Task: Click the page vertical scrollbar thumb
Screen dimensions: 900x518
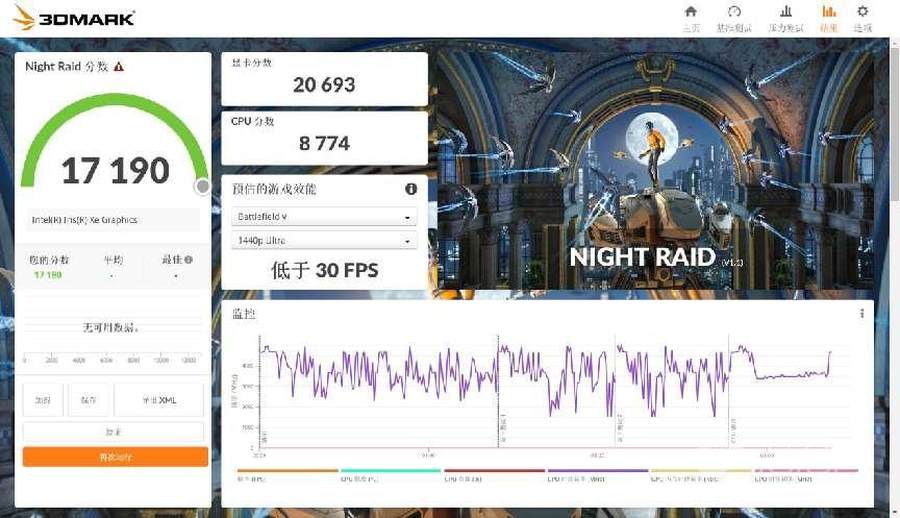Action: [x=895, y=123]
